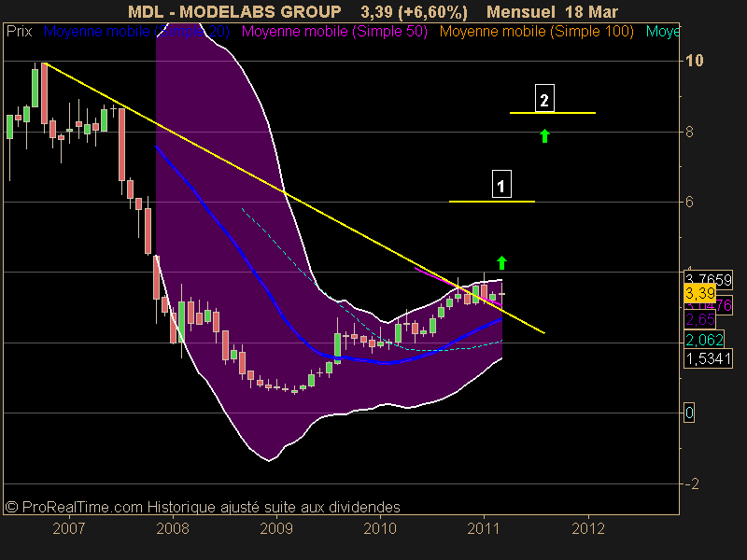Image resolution: width=747 pixels, height=560 pixels.
Task: Click the MDL - MODELABS GROUP chart title
Action: pyautogui.click(x=234, y=11)
